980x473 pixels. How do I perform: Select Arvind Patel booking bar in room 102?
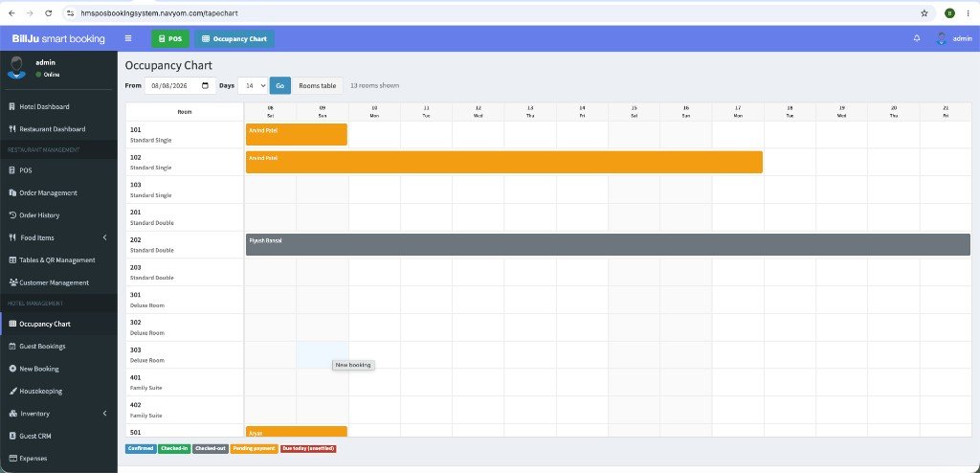click(x=503, y=162)
